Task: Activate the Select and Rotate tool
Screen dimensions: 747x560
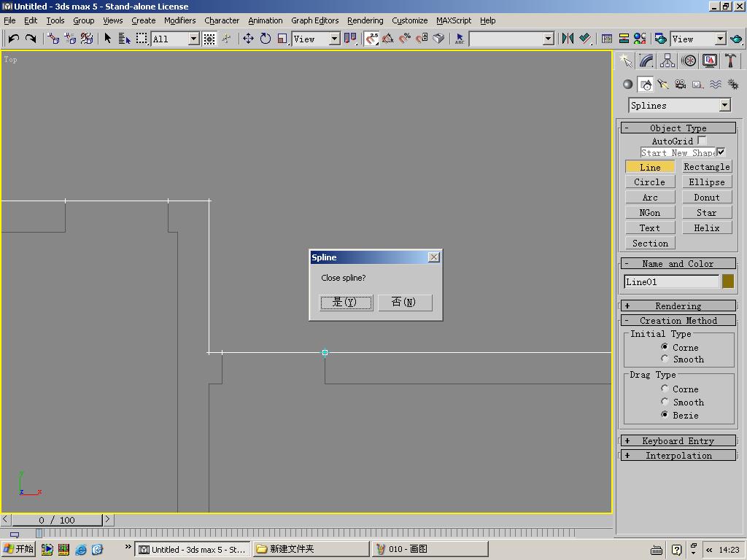Action: pos(266,39)
